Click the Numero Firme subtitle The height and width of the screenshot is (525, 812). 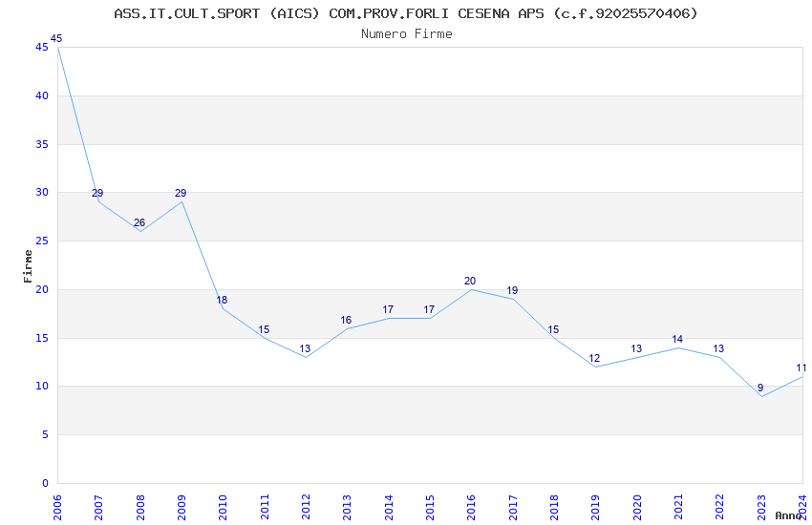407,34
